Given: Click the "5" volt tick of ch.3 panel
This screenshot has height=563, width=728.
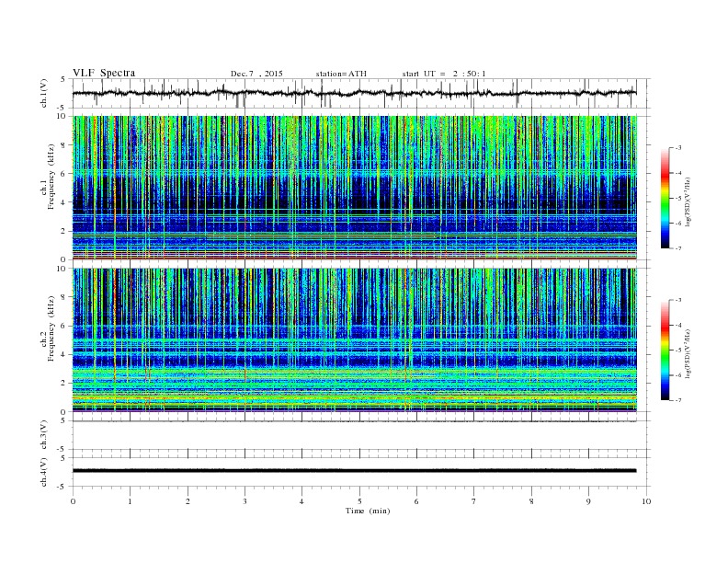Looking at the screenshot, I should 63,420.
